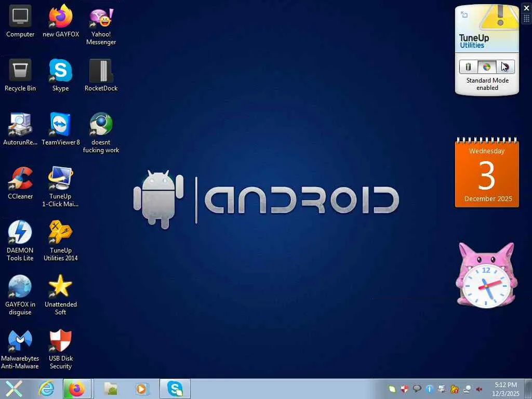
Task: Open the file explorer folder on taskbar
Action: pyautogui.click(x=111, y=389)
